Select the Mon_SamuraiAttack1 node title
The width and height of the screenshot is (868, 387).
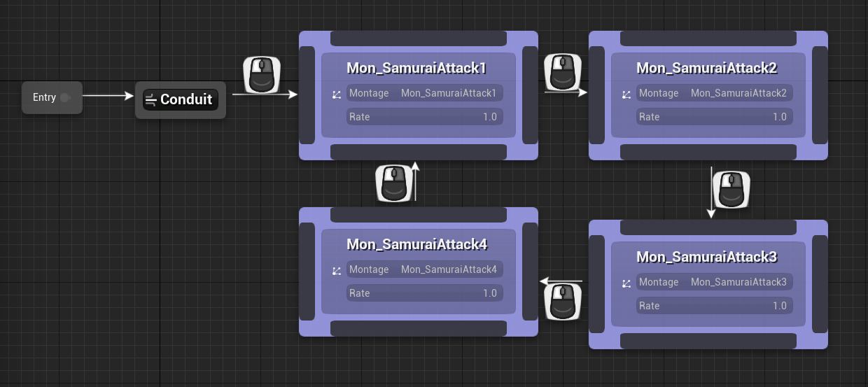tap(418, 69)
